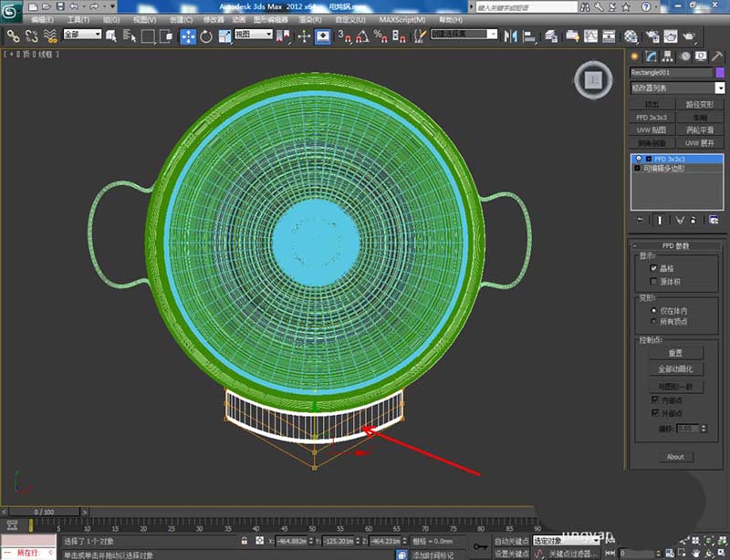The image size is (730, 560).
Task: Click the Rotate tool icon
Action: (206, 36)
